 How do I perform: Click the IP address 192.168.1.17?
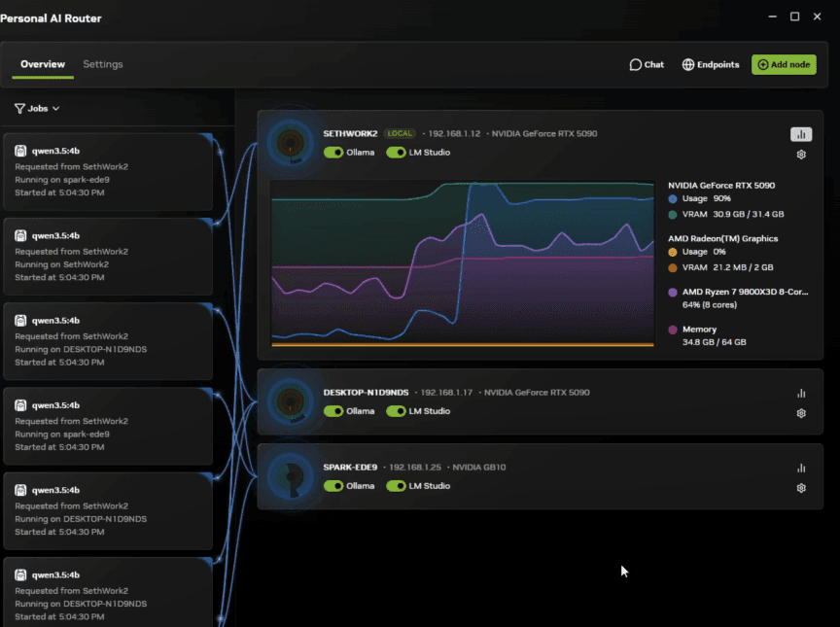[x=447, y=393]
